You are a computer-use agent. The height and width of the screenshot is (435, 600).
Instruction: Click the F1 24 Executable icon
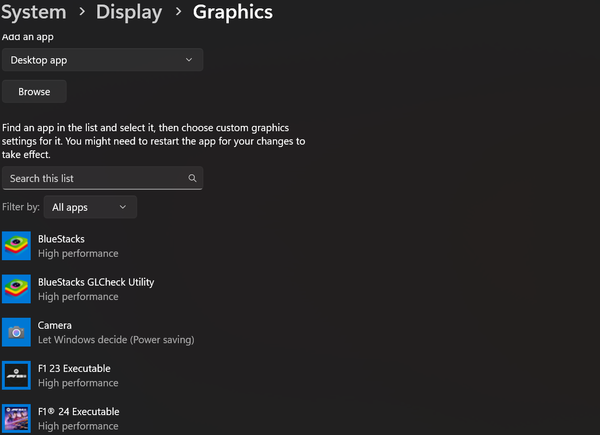[x=16, y=419]
